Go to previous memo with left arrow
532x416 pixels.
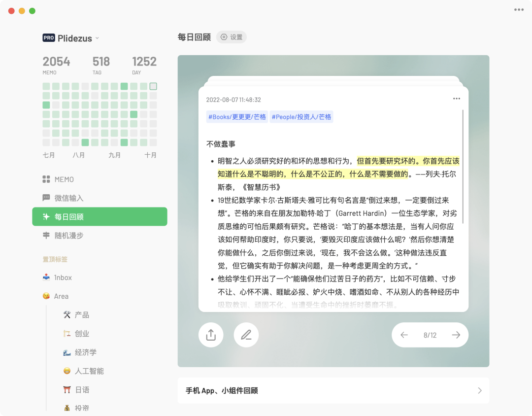pyautogui.click(x=404, y=335)
